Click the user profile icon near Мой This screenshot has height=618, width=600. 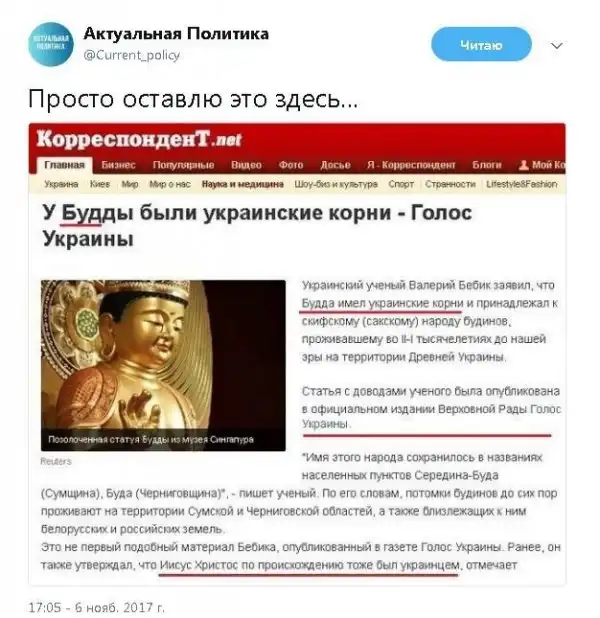[x=524, y=165]
